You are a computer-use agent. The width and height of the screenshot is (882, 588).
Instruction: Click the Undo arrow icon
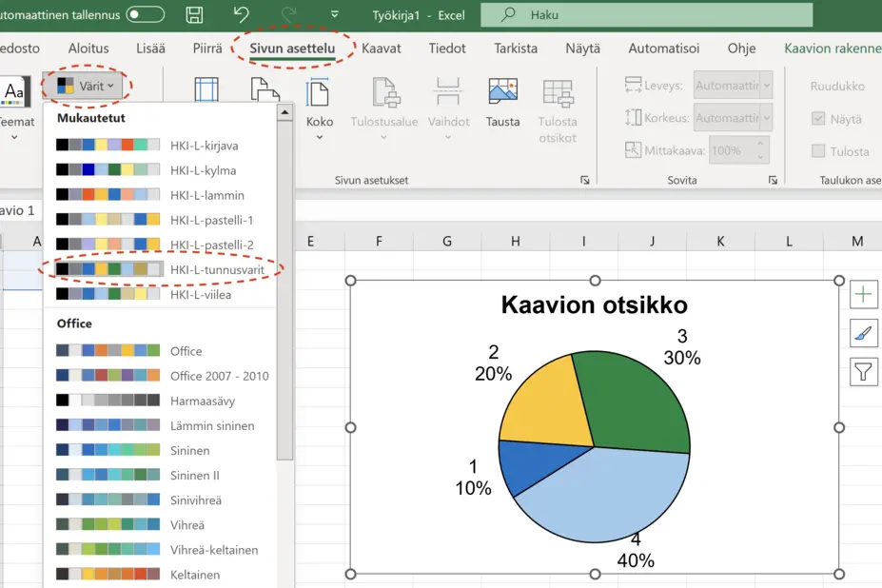242,14
